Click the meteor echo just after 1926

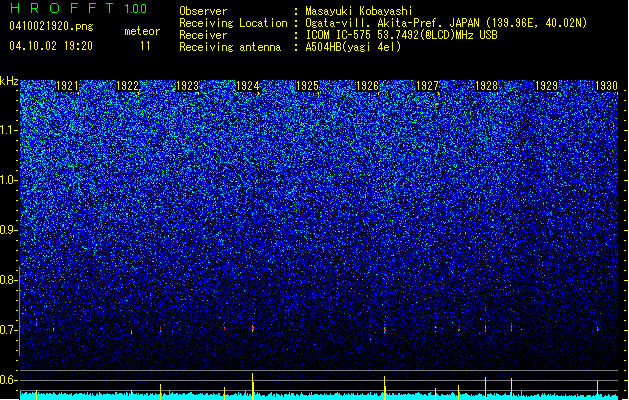[x=385, y=330]
